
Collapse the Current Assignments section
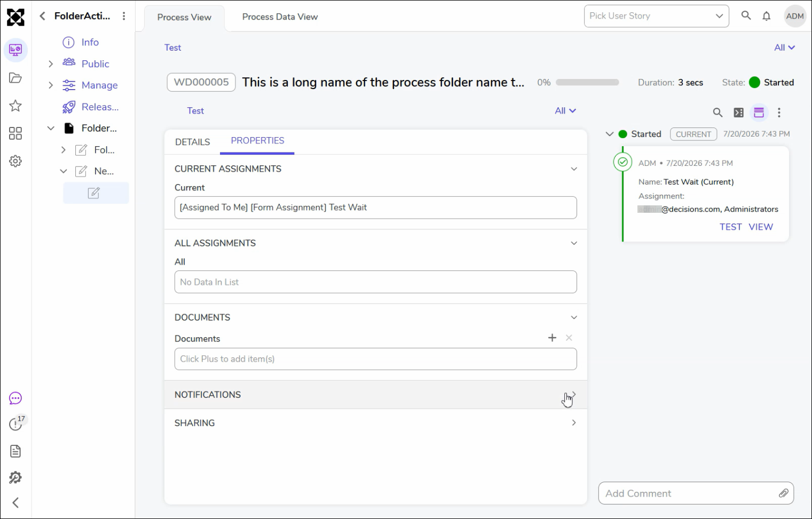[574, 169]
